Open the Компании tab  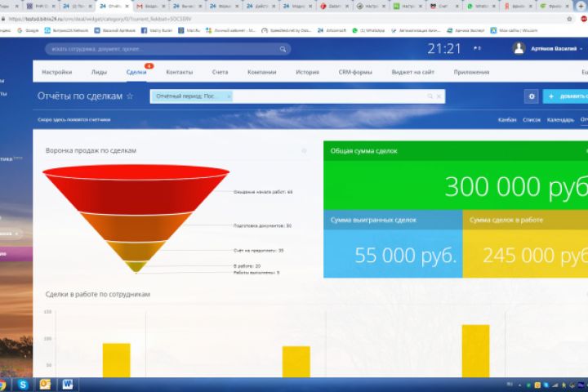click(x=262, y=72)
